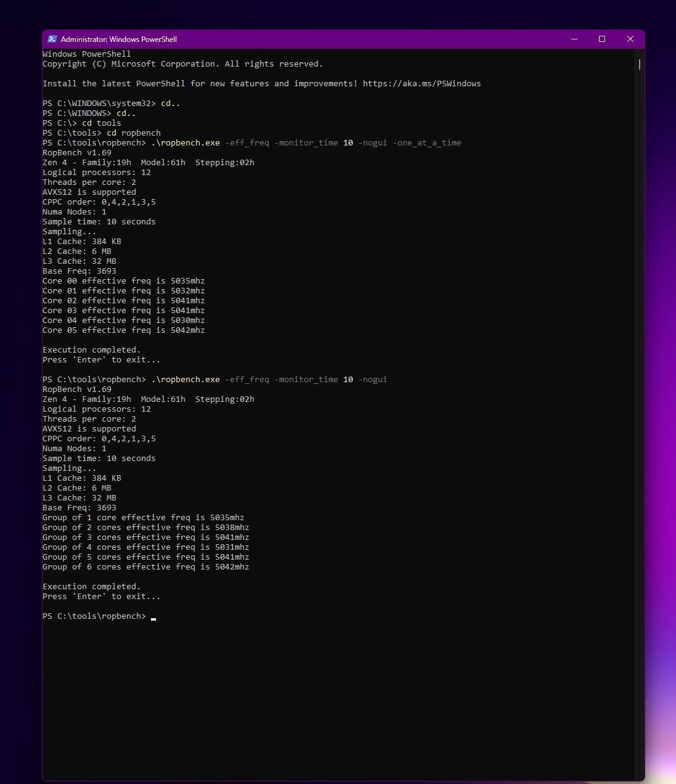
Task: Click 'Group of 3 cores effective freq' line
Action: pos(146,537)
